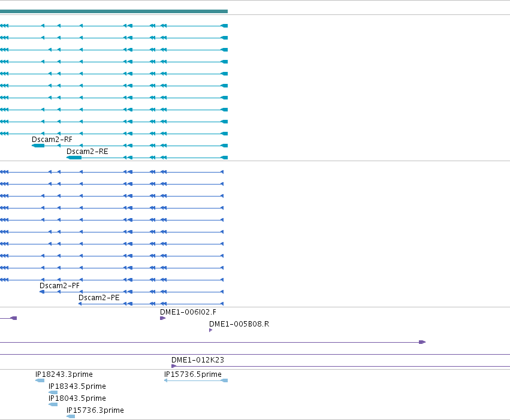Click the DME1-012K23 purple start arrow

pyautogui.click(x=174, y=366)
